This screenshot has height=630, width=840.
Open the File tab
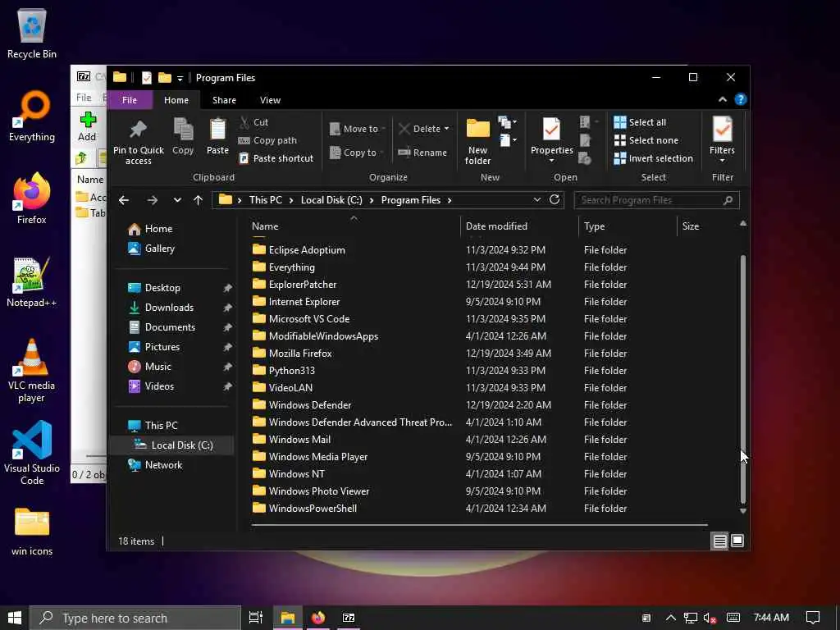pyautogui.click(x=130, y=100)
